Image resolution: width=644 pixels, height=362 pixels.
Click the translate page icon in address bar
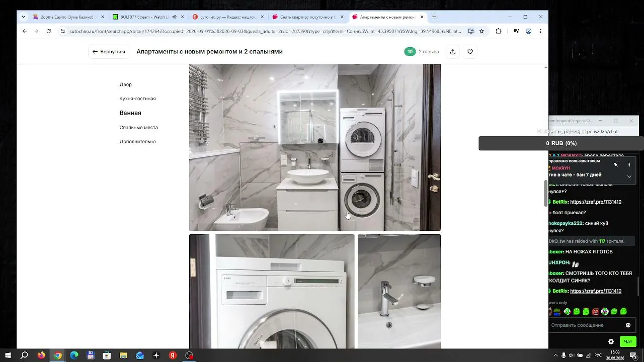(470, 31)
